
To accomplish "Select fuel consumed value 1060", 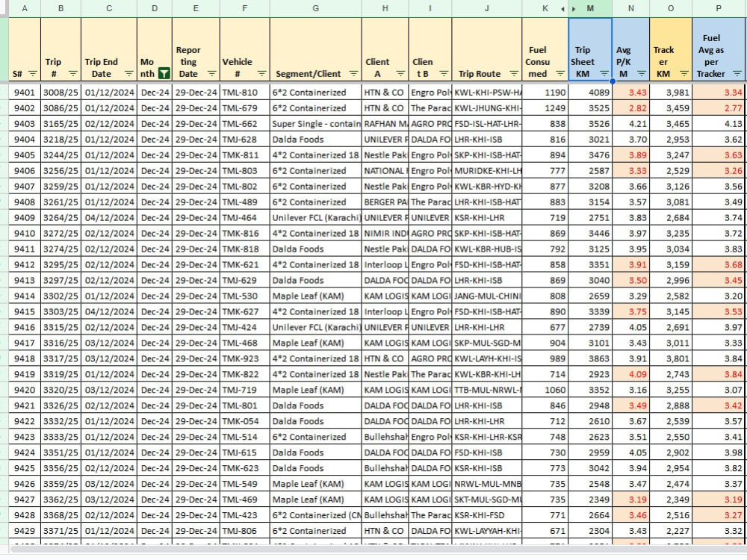I will click(545, 390).
